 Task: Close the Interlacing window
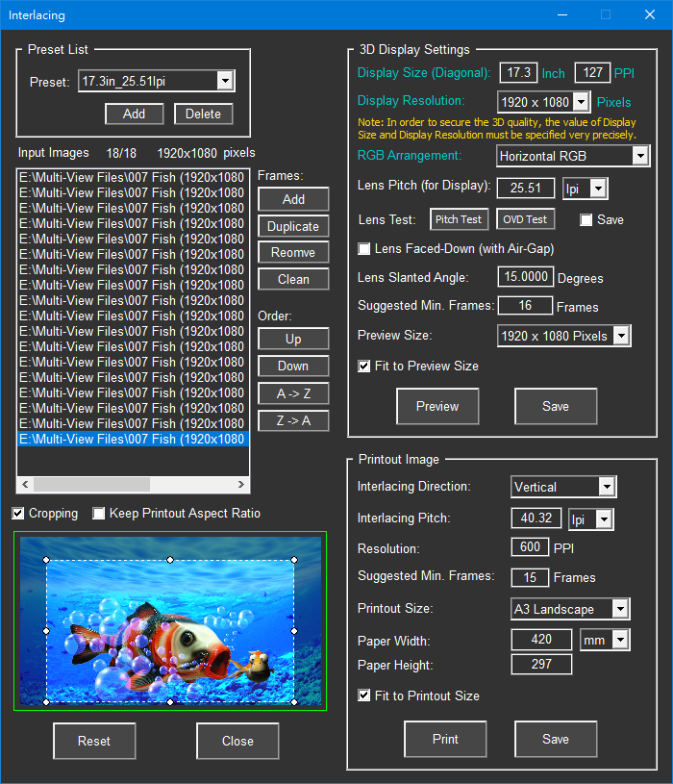pos(650,15)
